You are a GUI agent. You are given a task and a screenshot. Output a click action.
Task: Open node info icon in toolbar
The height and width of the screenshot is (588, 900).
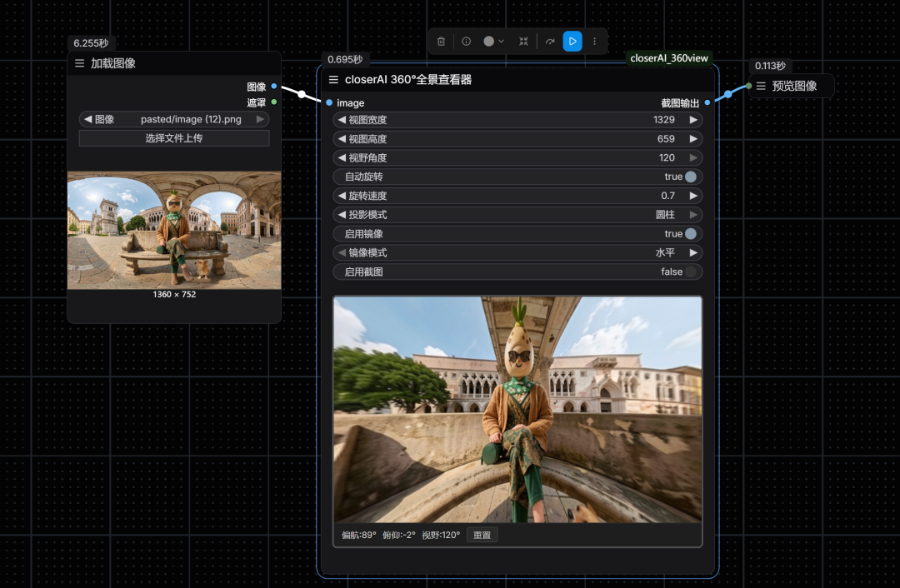[466, 42]
